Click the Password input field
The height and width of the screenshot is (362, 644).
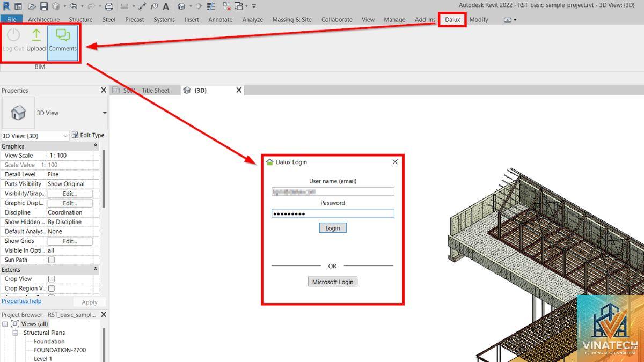pyautogui.click(x=333, y=213)
